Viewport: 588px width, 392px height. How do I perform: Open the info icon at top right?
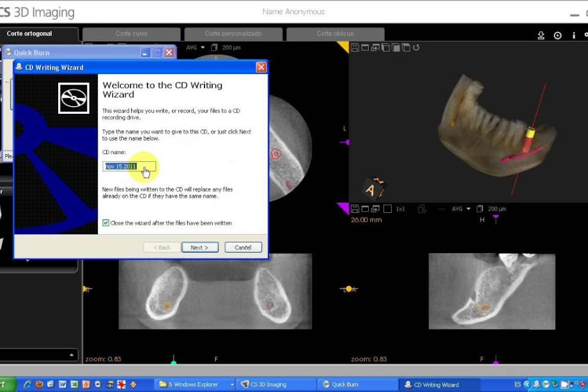(x=574, y=35)
